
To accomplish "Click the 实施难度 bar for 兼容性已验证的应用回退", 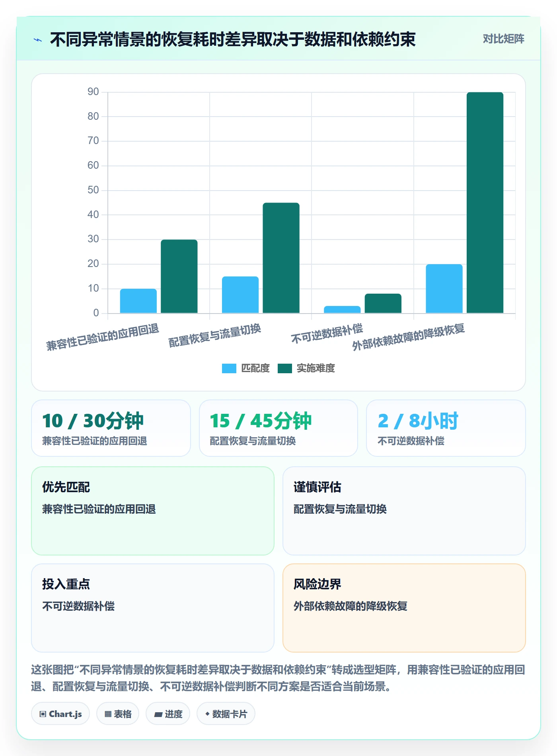I will 179,276.
